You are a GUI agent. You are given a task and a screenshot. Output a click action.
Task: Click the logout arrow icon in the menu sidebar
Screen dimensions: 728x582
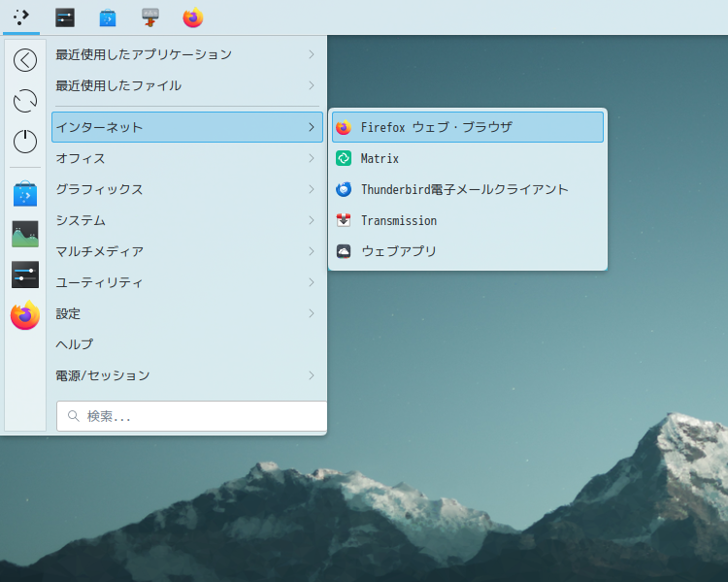pos(25,60)
